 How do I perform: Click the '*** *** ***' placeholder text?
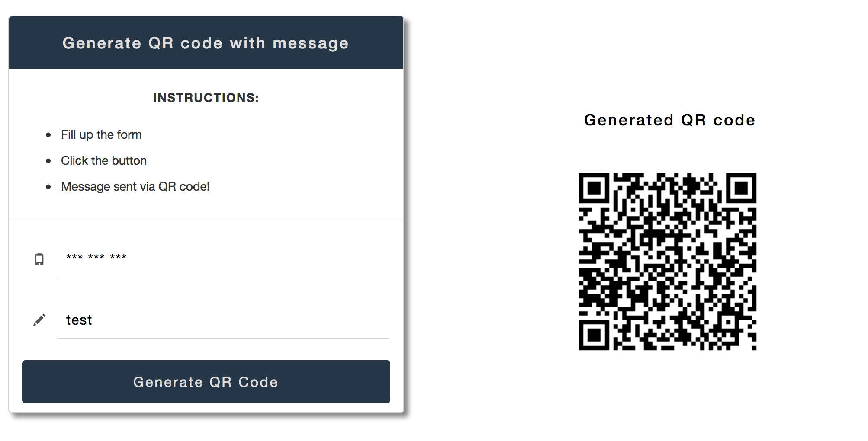tap(96, 257)
